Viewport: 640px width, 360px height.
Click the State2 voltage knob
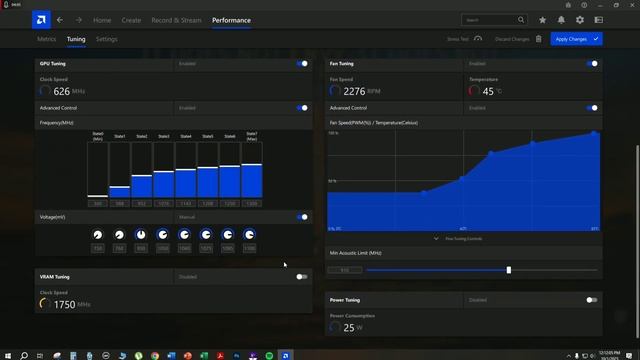coord(141,235)
